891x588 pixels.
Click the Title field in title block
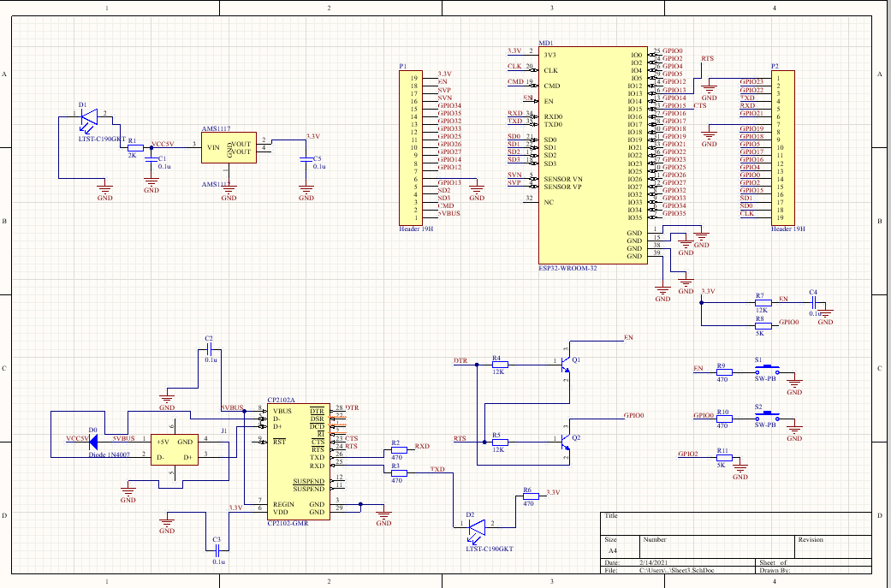pyautogui.click(x=736, y=524)
